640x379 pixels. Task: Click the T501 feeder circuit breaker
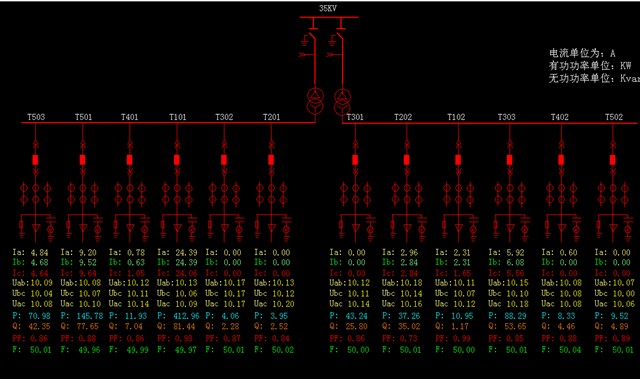pos(82,160)
